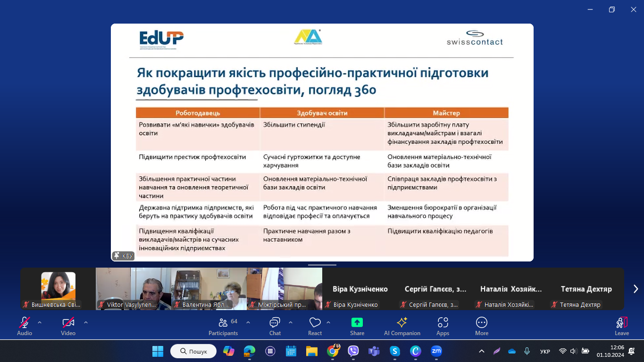Leave the meeting
Viewport: 644px width, 362px height.
621,326
